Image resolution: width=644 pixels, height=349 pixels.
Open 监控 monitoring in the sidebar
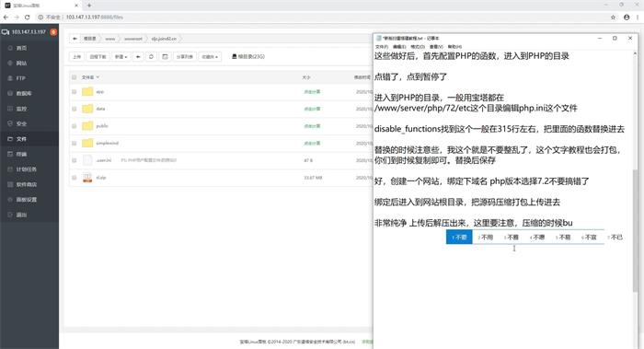click(21, 109)
